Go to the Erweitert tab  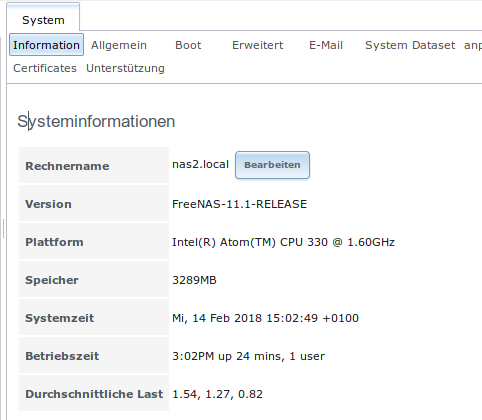[258, 45]
